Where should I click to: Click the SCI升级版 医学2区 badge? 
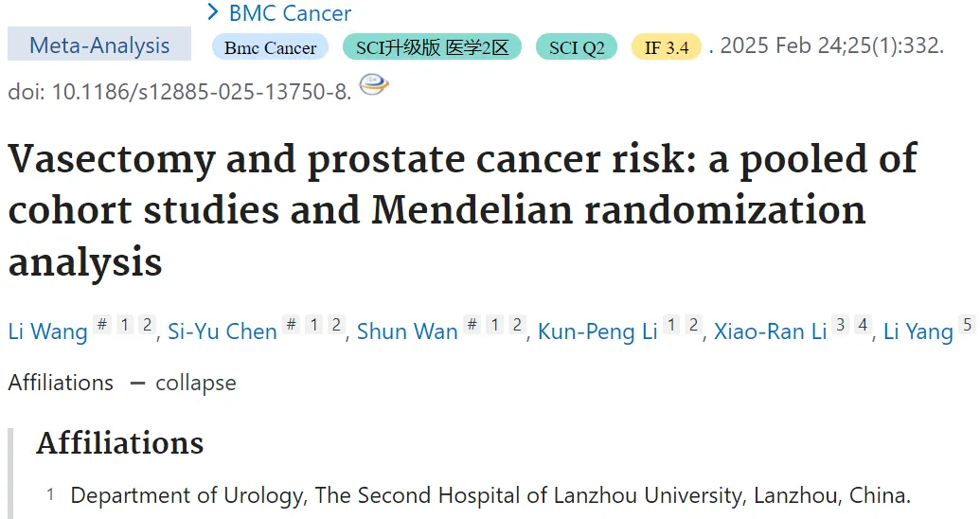coord(432,47)
